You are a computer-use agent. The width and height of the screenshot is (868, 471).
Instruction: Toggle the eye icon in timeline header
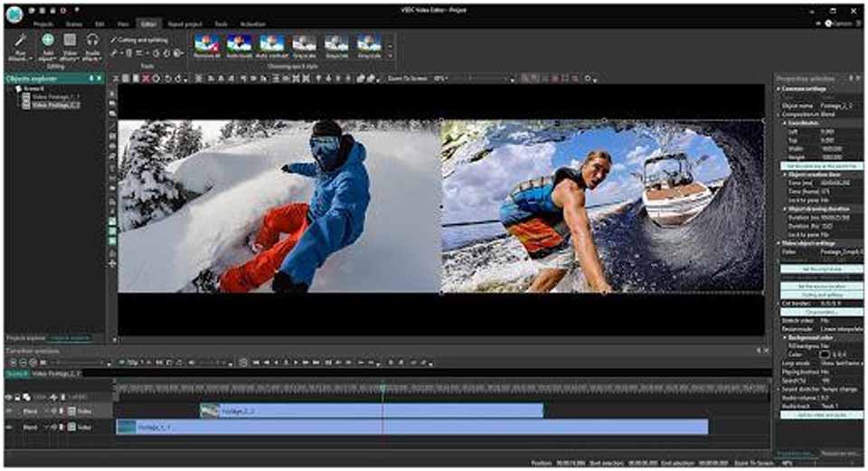click(x=9, y=397)
